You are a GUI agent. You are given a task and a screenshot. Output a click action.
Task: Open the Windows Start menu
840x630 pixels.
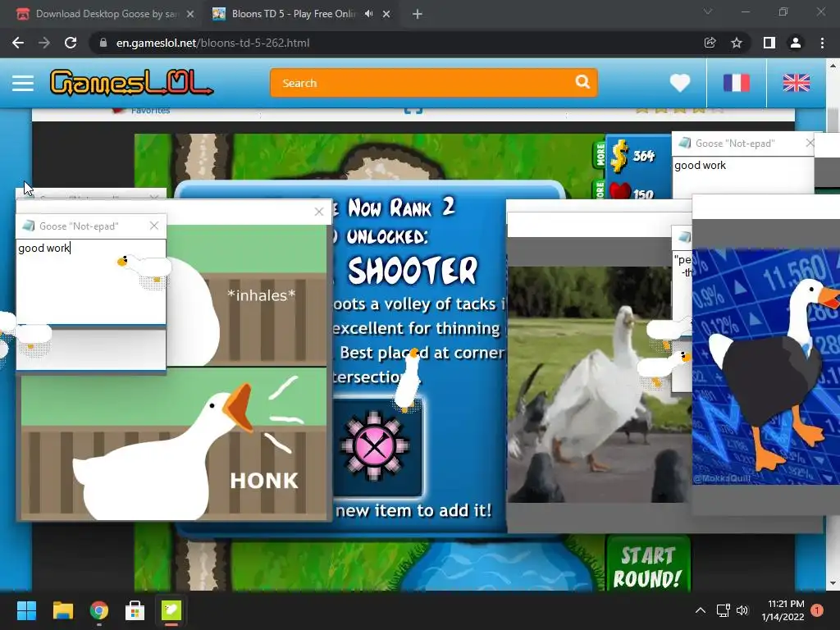[26, 610]
